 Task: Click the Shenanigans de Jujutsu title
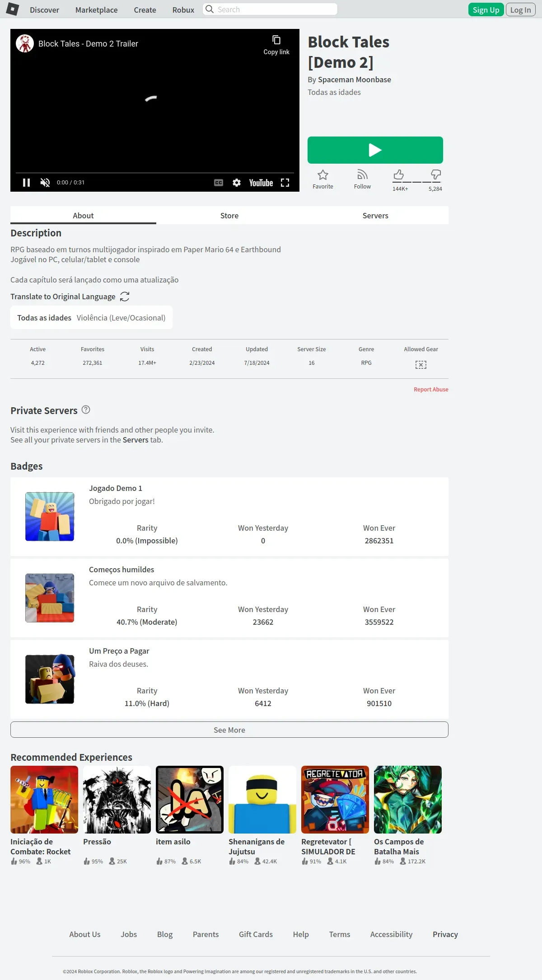pyautogui.click(x=257, y=847)
